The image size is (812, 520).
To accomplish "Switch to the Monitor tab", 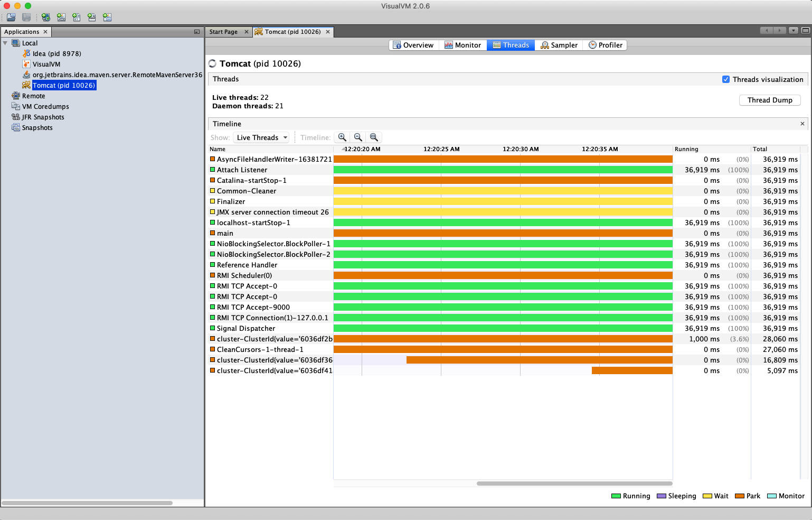I will [462, 45].
